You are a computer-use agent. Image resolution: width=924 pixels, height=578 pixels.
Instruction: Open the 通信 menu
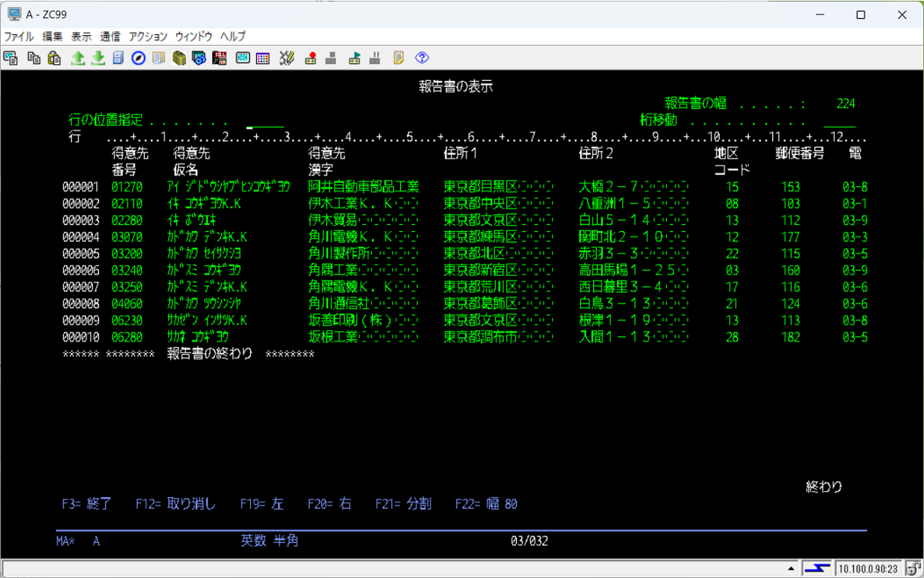[110, 36]
